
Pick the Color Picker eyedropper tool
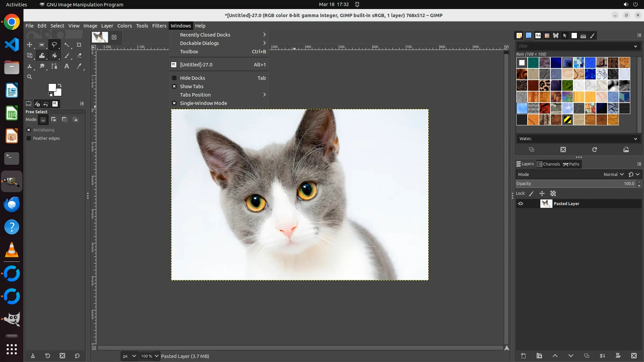point(79,66)
